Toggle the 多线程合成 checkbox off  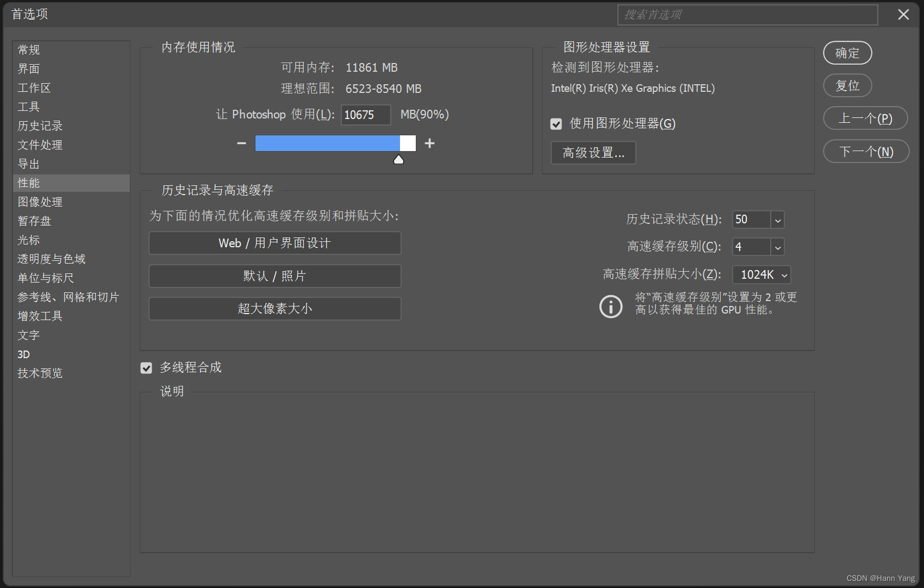pos(146,368)
